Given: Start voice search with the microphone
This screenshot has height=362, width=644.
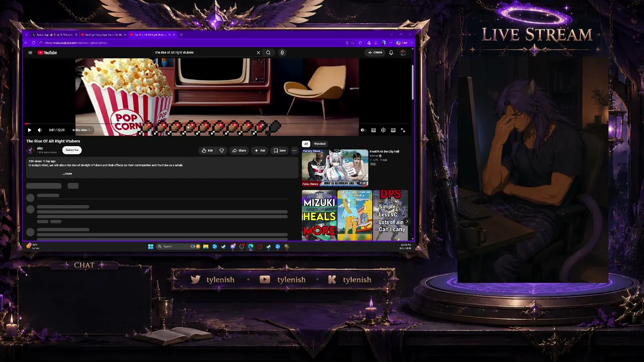Looking at the screenshot, I should 282,52.
